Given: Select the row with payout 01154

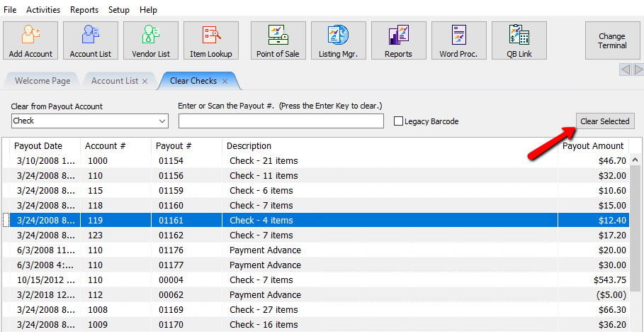Looking at the screenshot, I should point(315,161).
